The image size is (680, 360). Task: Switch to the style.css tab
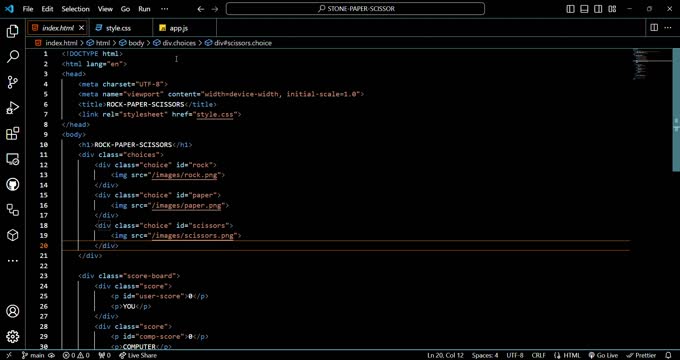pyautogui.click(x=118, y=28)
